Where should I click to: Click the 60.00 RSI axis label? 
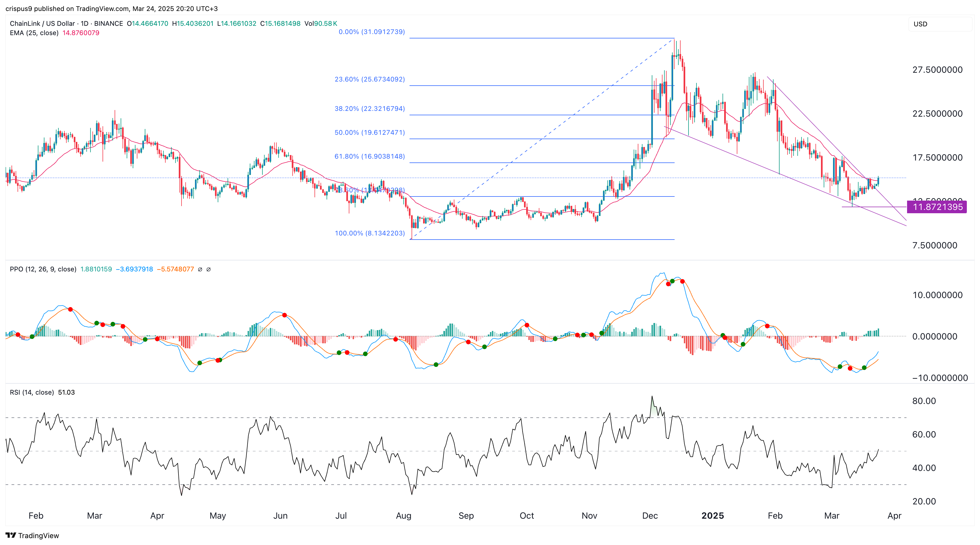(924, 435)
